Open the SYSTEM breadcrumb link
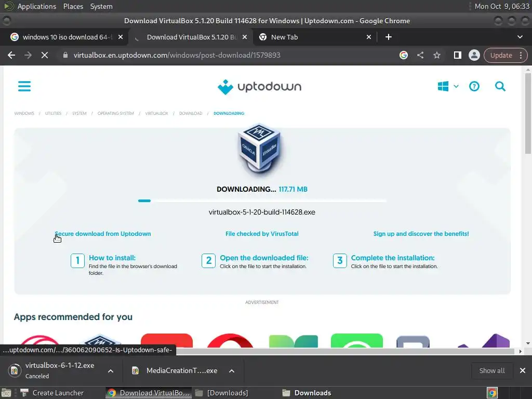 click(79, 113)
